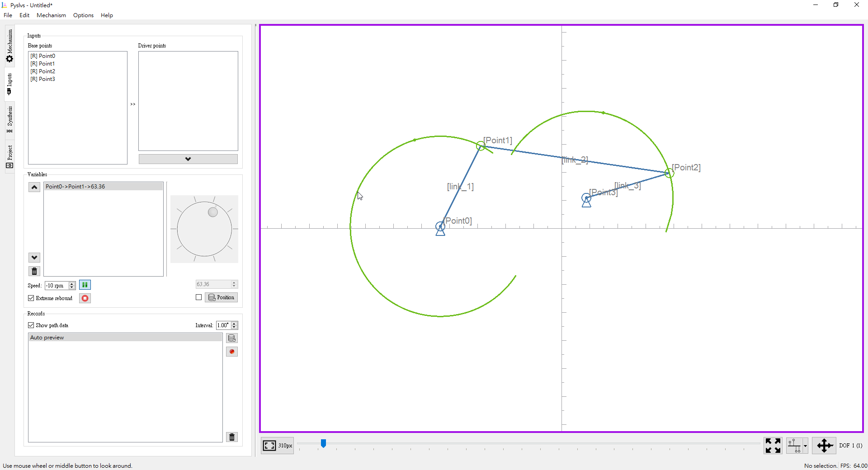Click the Position button

pyautogui.click(x=222, y=297)
